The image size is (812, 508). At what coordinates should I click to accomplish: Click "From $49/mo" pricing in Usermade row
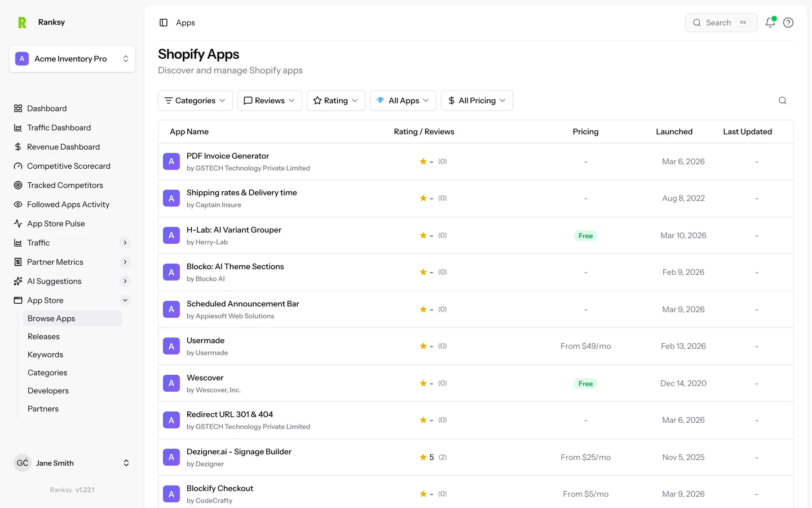[x=586, y=346]
